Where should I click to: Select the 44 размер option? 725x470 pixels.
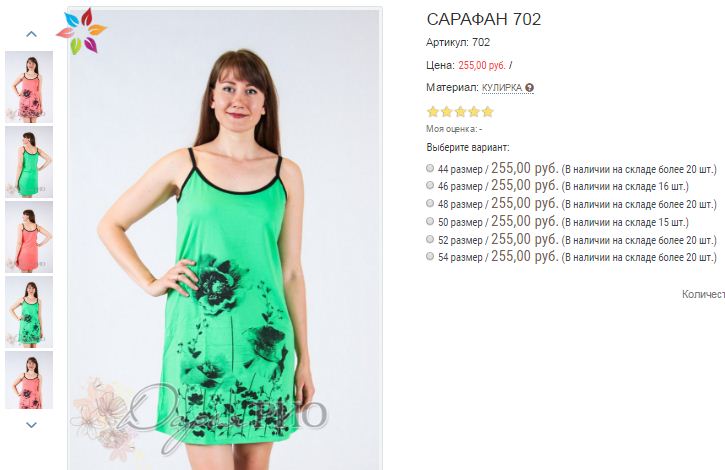click(431, 168)
